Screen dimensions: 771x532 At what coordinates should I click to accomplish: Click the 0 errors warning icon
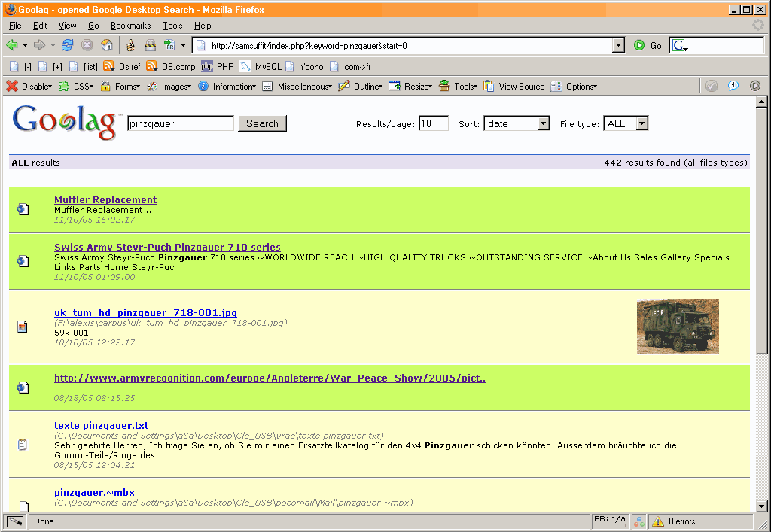point(657,521)
